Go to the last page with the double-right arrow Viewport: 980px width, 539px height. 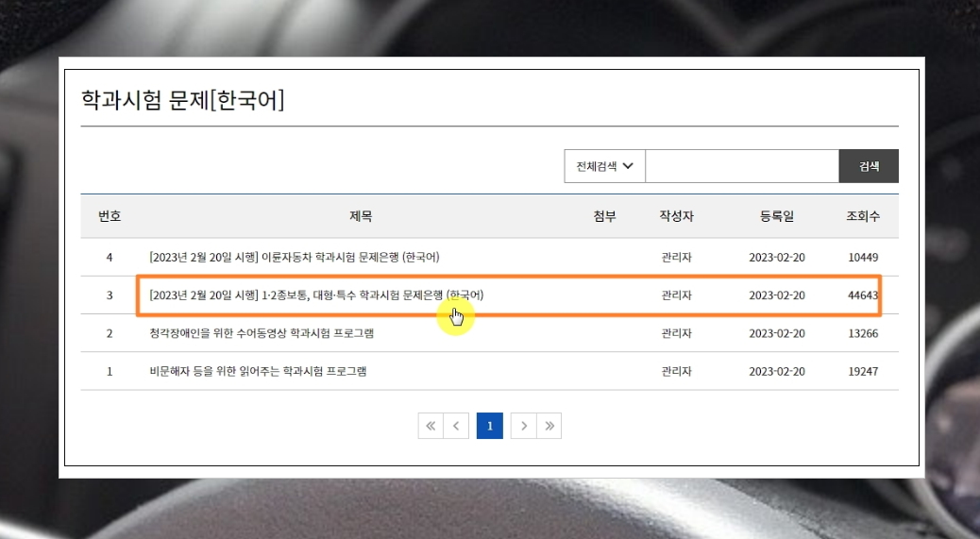tap(549, 426)
